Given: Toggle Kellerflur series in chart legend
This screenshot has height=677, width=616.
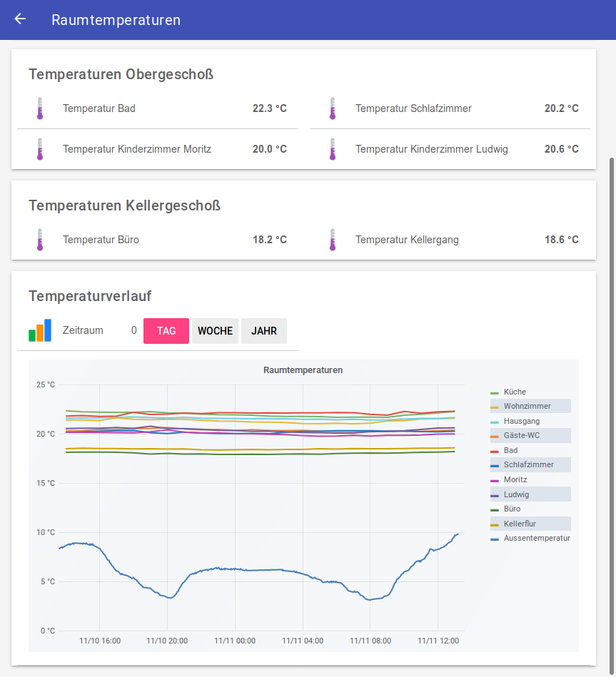Looking at the screenshot, I should click(x=520, y=524).
